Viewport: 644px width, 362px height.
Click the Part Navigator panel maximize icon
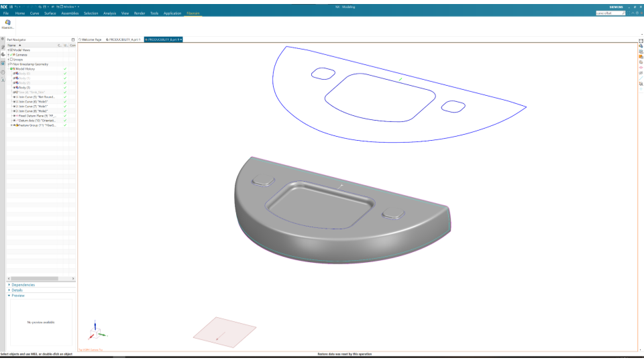pyautogui.click(x=73, y=40)
